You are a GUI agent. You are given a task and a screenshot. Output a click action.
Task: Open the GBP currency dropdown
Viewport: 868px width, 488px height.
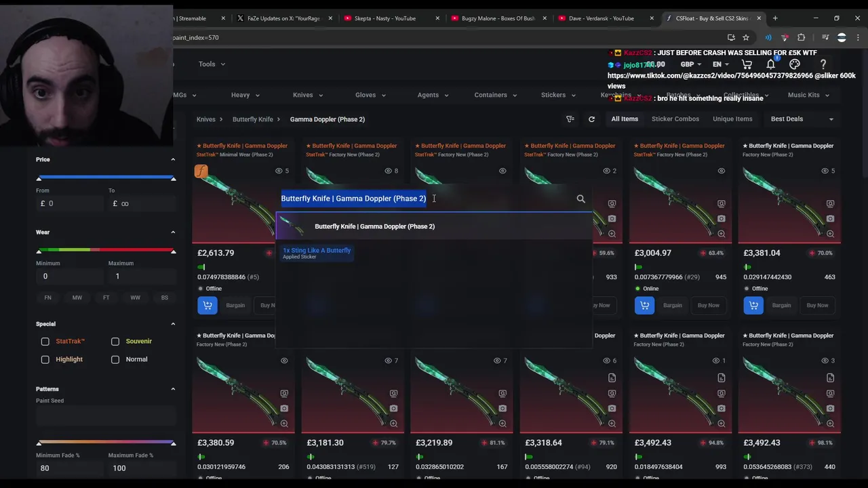click(x=691, y=64)
